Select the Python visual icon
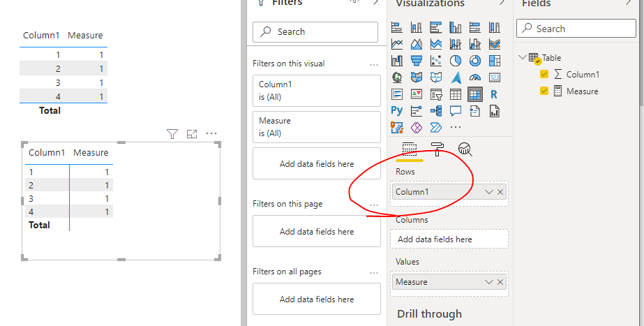644x326 pixels. 397,110
